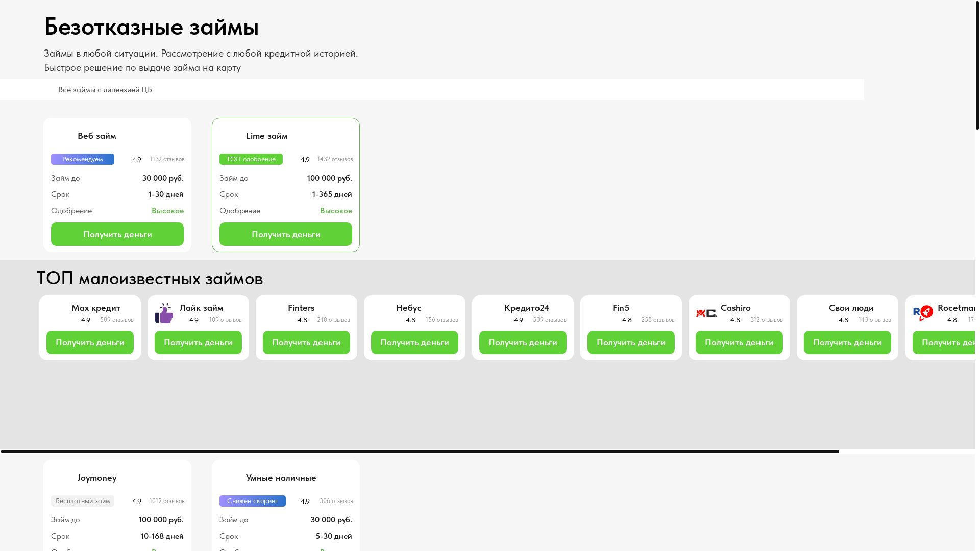Click 258 отзывов under Fin5

point(658,320)
